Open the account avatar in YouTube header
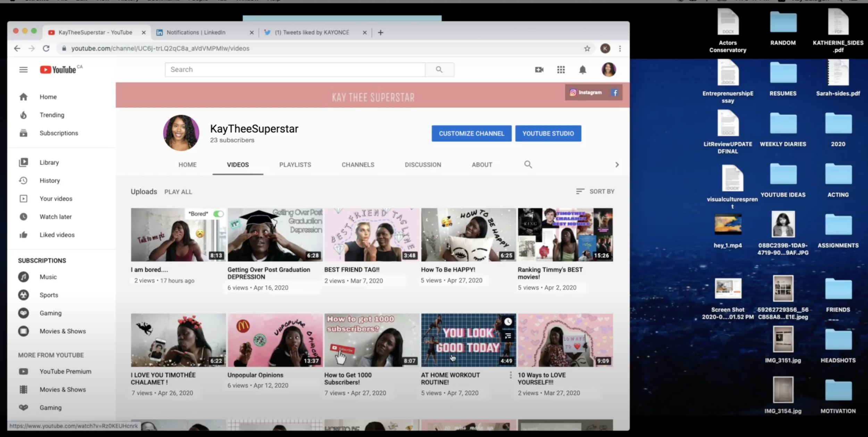 click(x=609, y=69)
